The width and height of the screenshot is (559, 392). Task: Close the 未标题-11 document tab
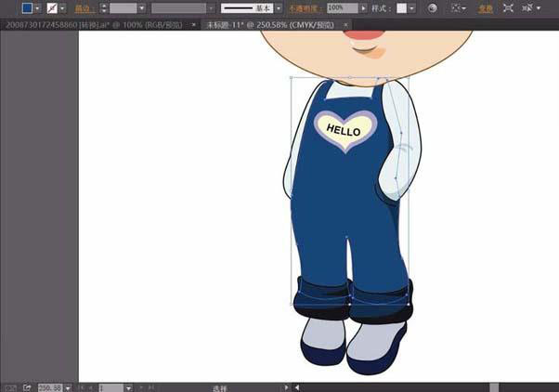[345, 25]
